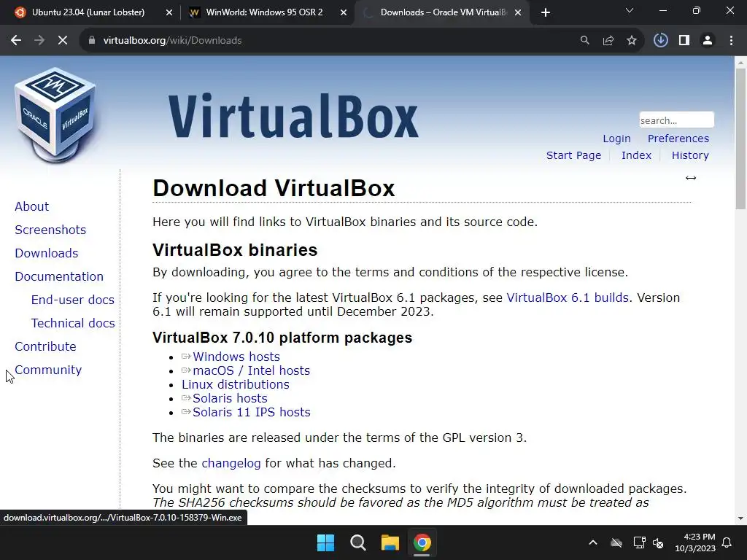Click the muted volume tray icon
The image size is (747, 560).
[659, 542]
